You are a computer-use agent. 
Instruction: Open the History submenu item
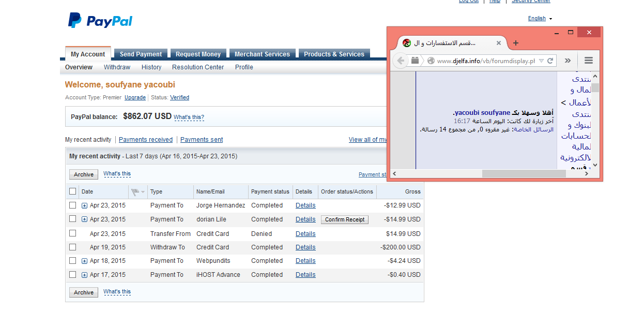coord(151,67)
